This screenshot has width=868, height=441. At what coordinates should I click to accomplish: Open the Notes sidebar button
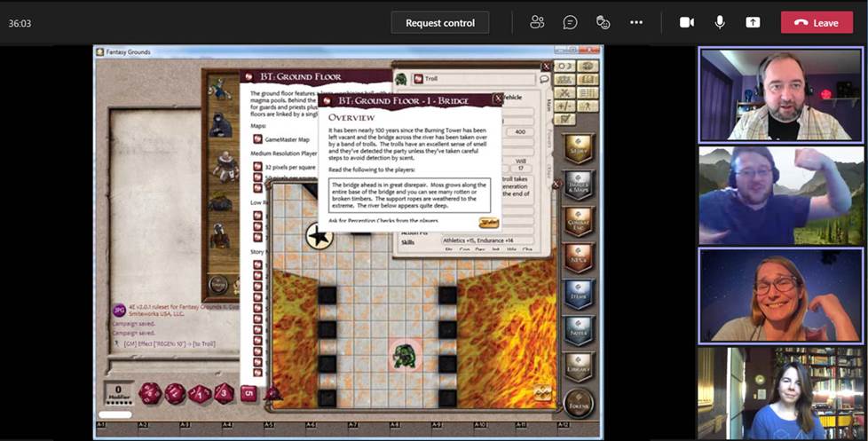pos(578,331)
